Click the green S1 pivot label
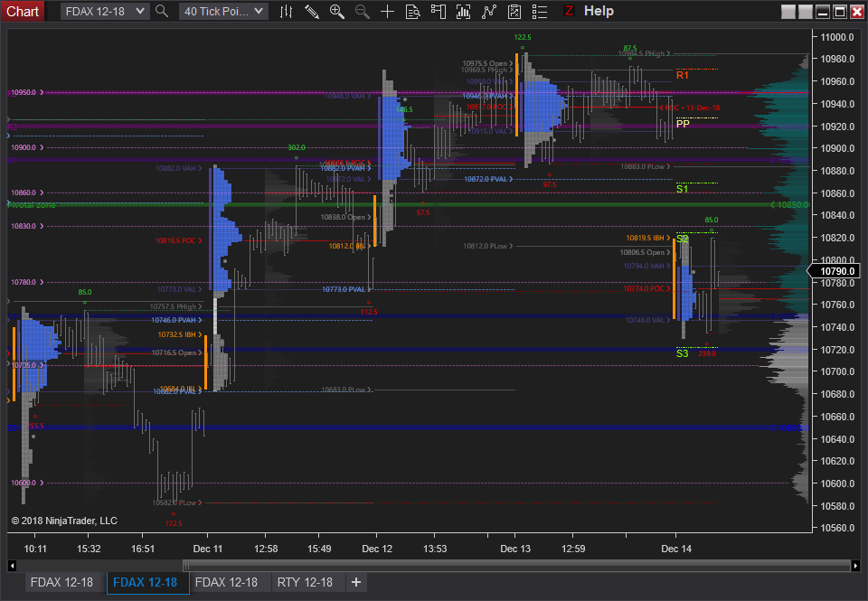 click(682, 189)
